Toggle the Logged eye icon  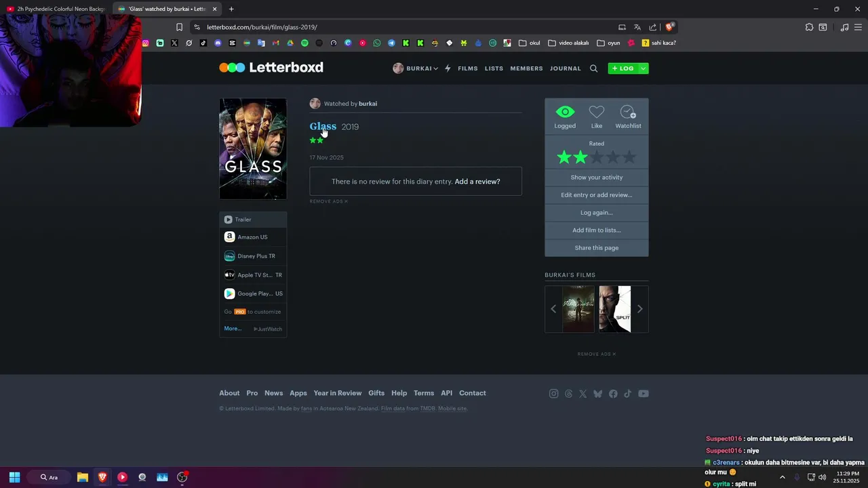(565, 112)
